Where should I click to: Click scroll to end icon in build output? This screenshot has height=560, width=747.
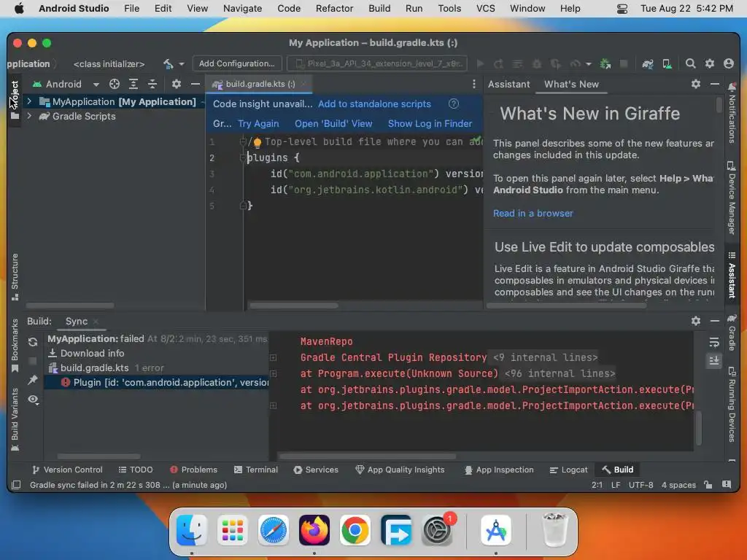coord(713,360)
